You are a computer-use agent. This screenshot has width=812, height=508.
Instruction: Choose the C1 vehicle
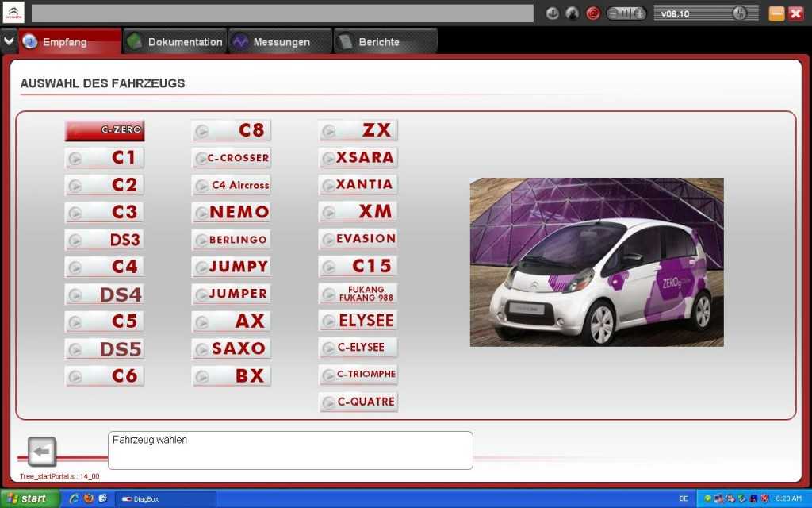105,158
